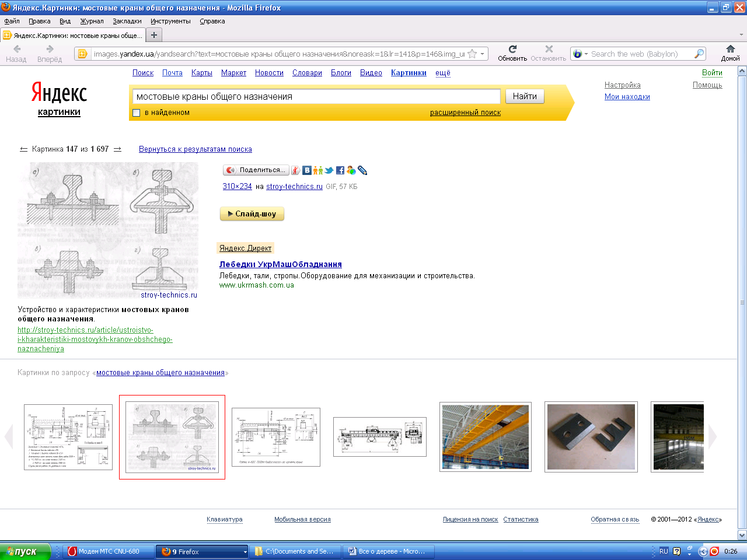Open the Войти login link
Screen dimensions: 747x560
pyautogui.click(x=712, y=73)
